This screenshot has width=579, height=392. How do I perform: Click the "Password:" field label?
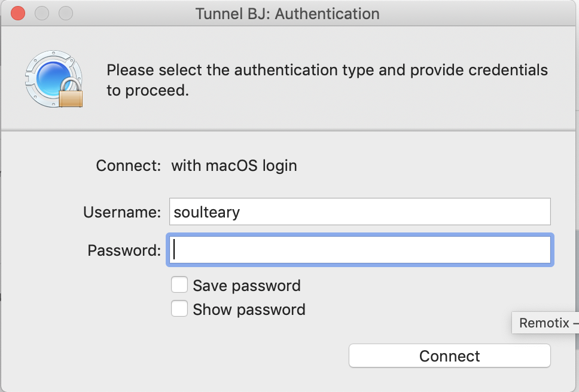(x=124, y=250)
